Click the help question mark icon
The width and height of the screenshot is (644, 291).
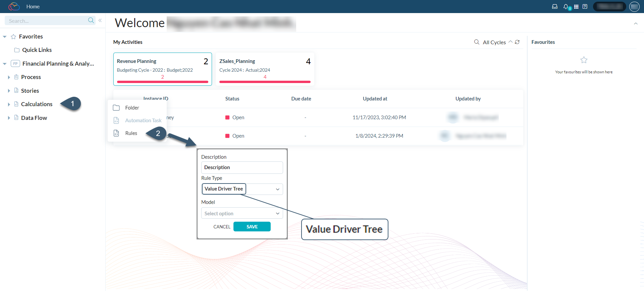point(585,7)
